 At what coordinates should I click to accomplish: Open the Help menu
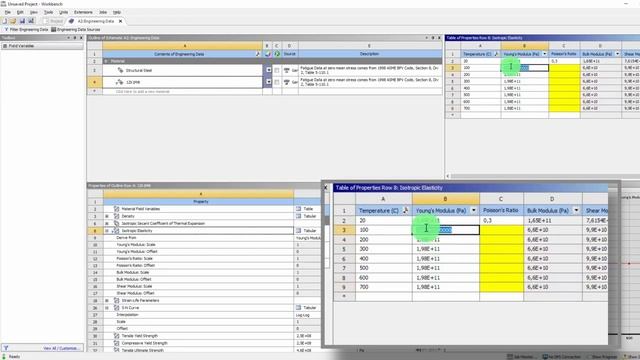117,12
